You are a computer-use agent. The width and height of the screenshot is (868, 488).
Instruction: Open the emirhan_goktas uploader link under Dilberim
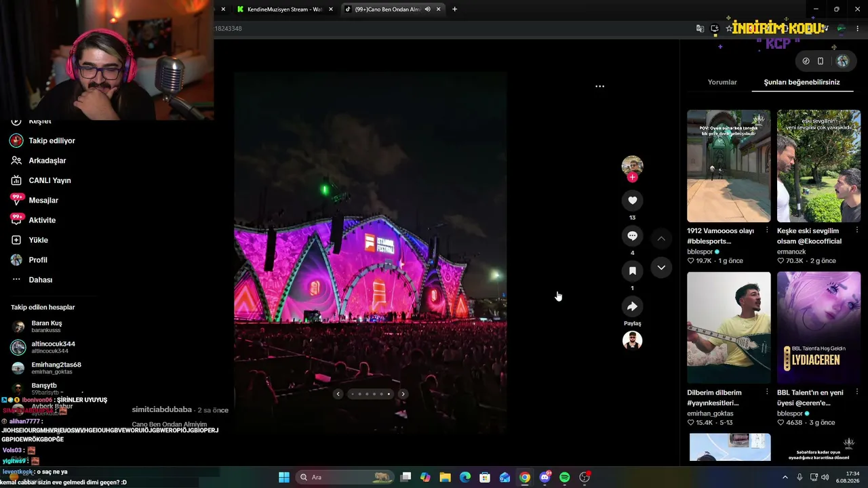coord(710,413)
